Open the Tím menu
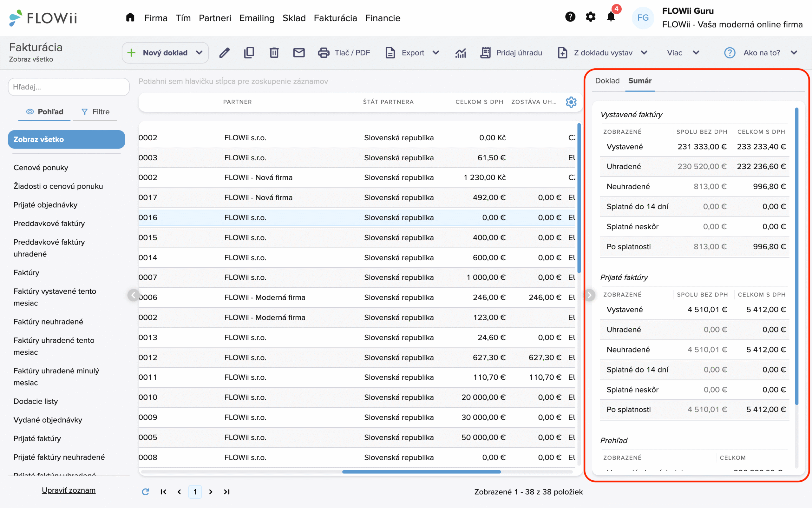 pyautogui.click(x=183, y=18)
